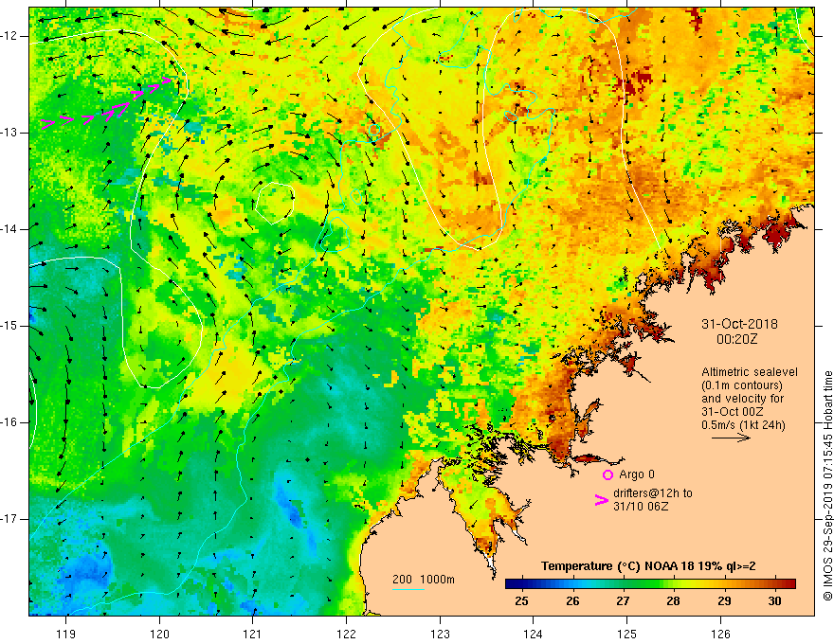This screenshot has width=834, height=644.
Task: Click the 0.5m/s (1kt 24h) label
Action: click(x=743, y=425)
